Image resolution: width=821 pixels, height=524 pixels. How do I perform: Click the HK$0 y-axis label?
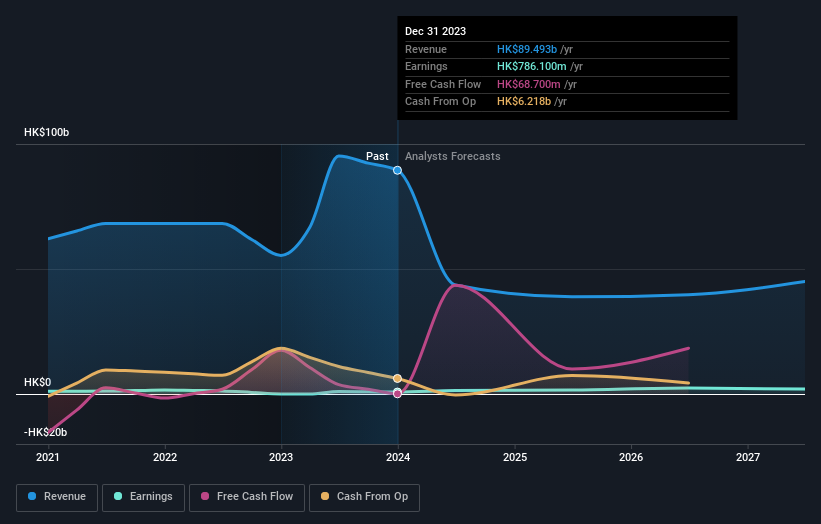coord(38,383)
